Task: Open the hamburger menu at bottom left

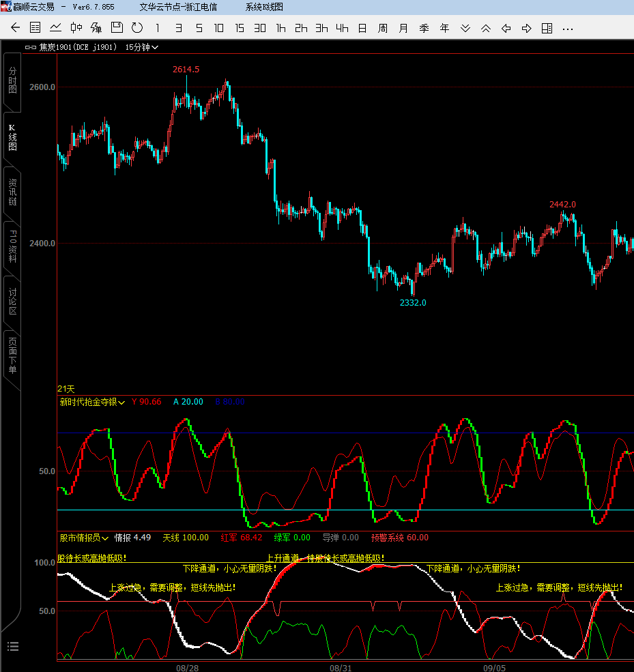Action: point(12,646)
